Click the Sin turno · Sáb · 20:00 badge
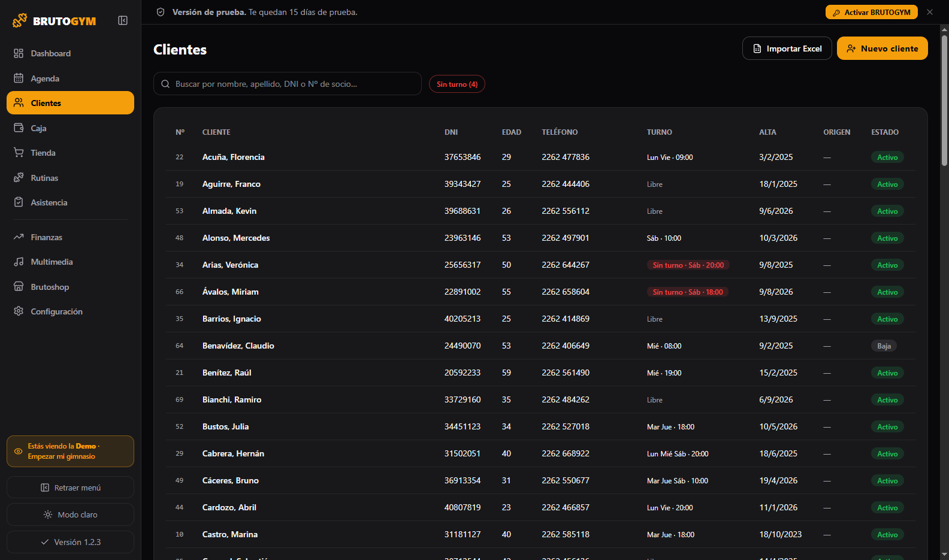 [688, 265]
